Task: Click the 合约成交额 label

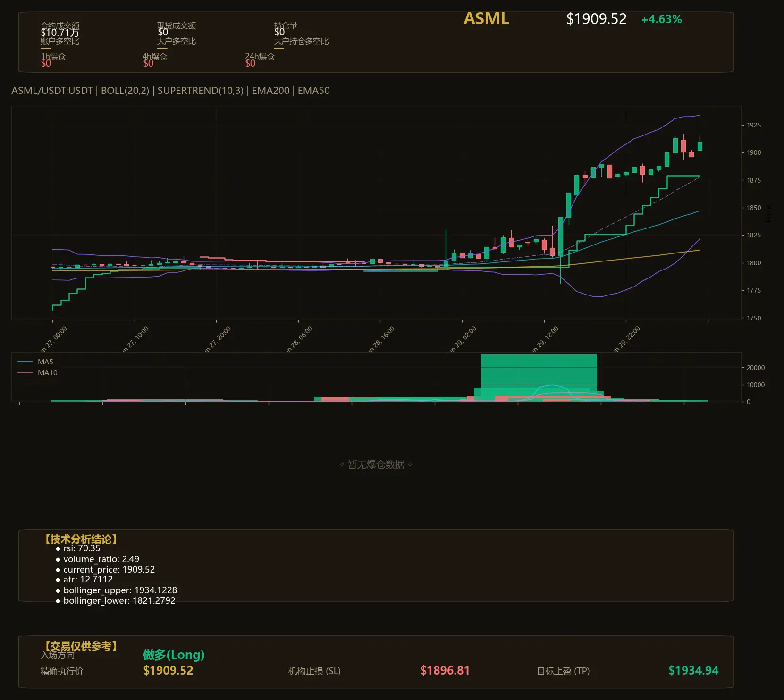Action: click(60, 25)
